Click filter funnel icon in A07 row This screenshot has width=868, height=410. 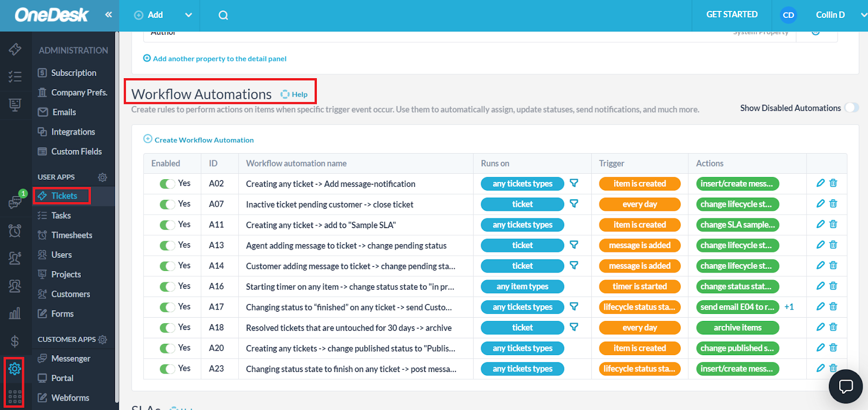(574, 204)
